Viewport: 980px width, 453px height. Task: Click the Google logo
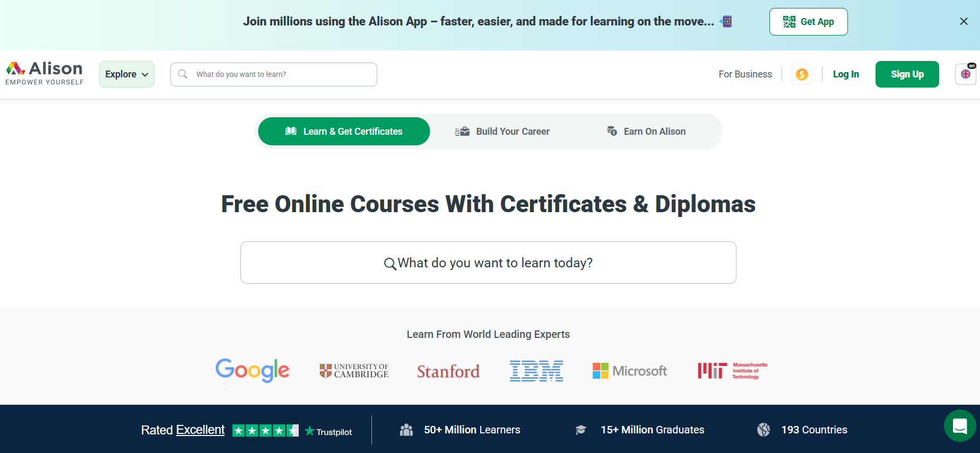click(253, 370)
